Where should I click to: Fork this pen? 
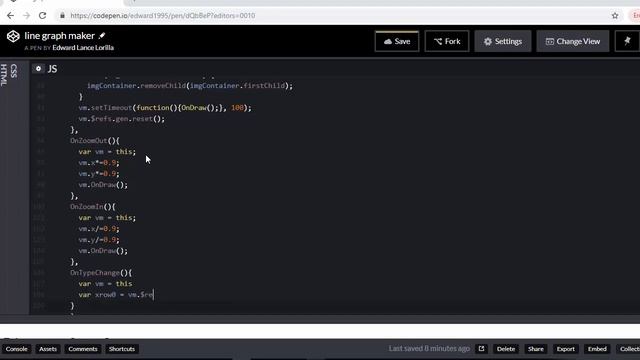point(447,41)
